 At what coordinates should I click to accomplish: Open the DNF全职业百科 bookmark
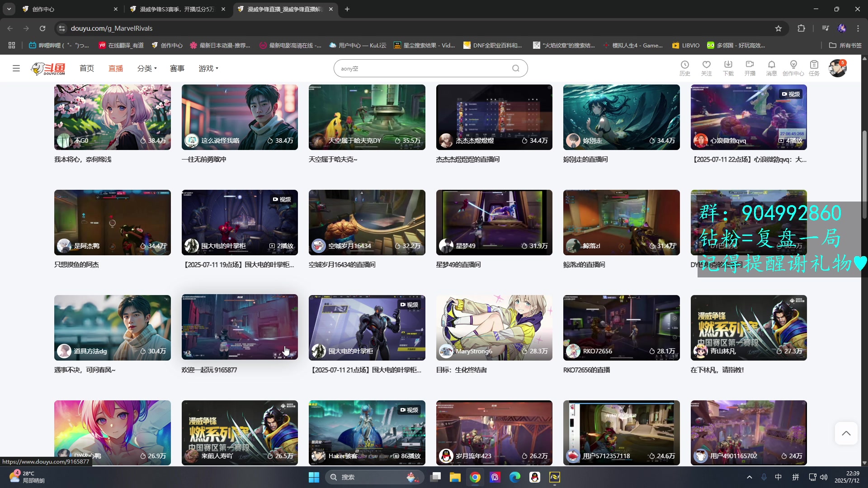[492, 45]
